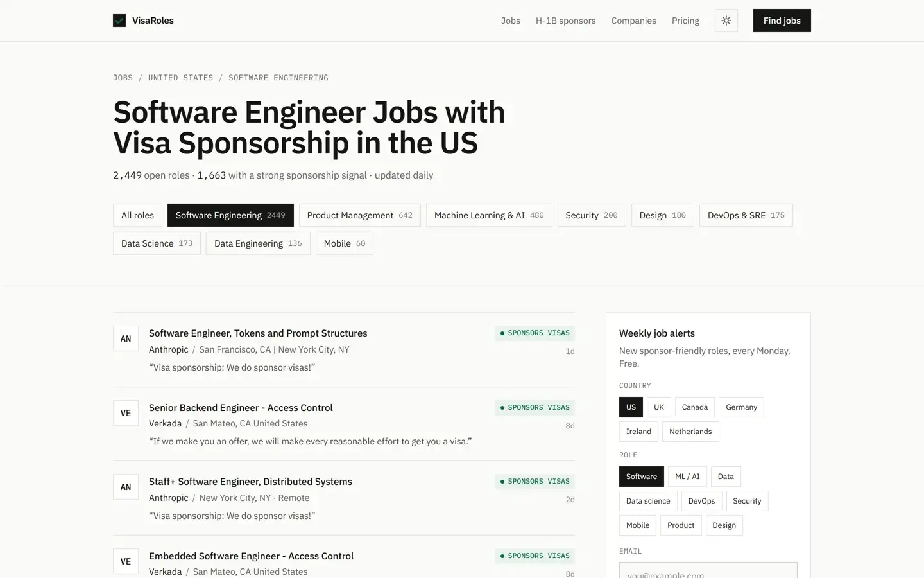Image resolution: width=924 pixels, height=578 pixels.
Task: Filter by Security 200 roles
Action: (592, 215)
